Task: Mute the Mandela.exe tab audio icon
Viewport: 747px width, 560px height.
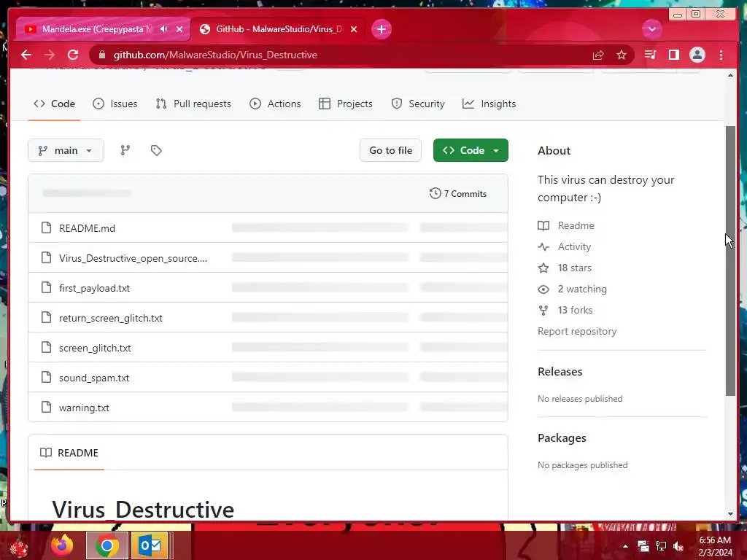Action: click(164, 29)
